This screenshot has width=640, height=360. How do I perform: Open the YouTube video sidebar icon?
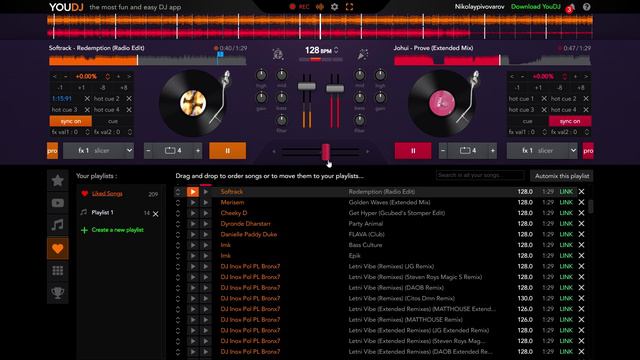[58, 203]
